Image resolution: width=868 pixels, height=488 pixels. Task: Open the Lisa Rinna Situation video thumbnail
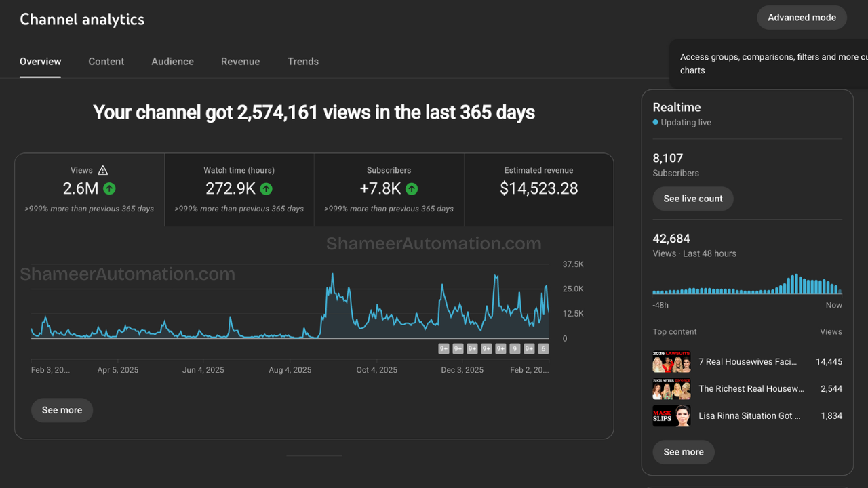point(671,416)
